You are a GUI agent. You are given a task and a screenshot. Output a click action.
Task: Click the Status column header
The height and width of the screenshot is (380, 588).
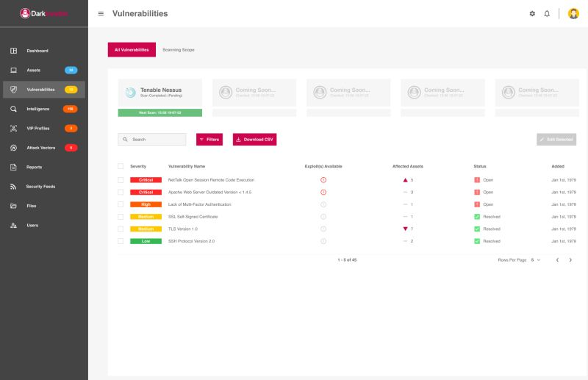(480, 166)
